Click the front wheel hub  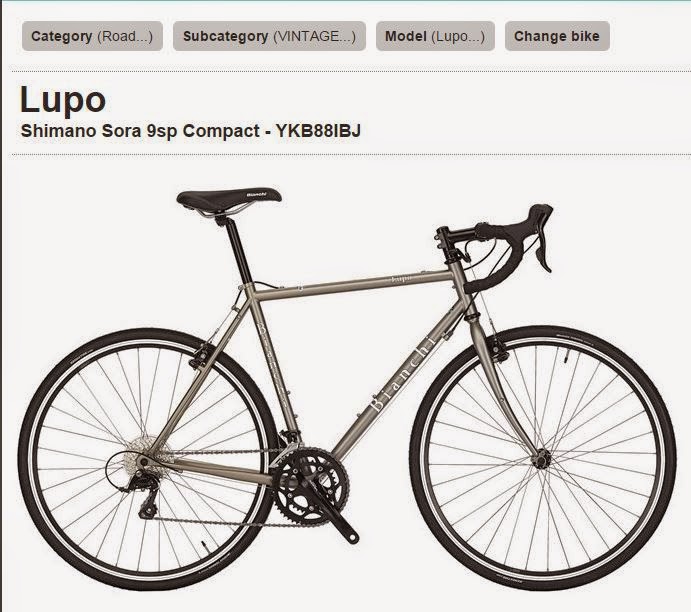[544, 457]
